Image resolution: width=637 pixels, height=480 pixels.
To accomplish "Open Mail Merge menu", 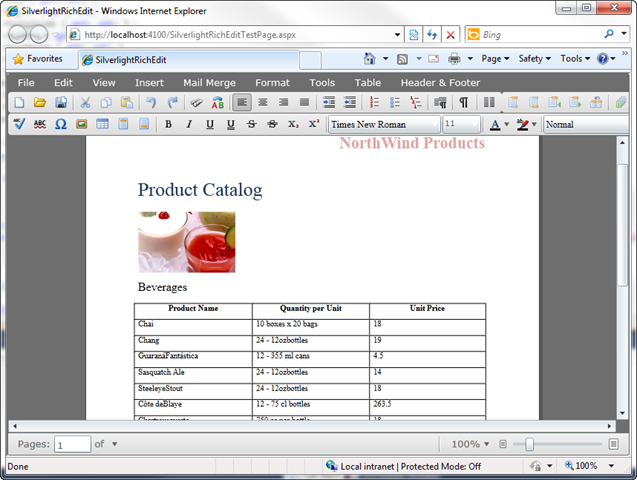I will [209, 83].
